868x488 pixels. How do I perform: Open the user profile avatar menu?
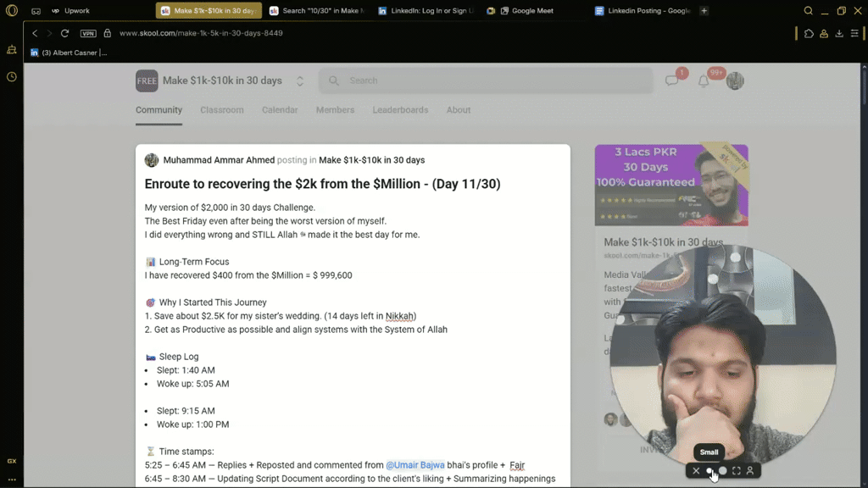[735, 80]
